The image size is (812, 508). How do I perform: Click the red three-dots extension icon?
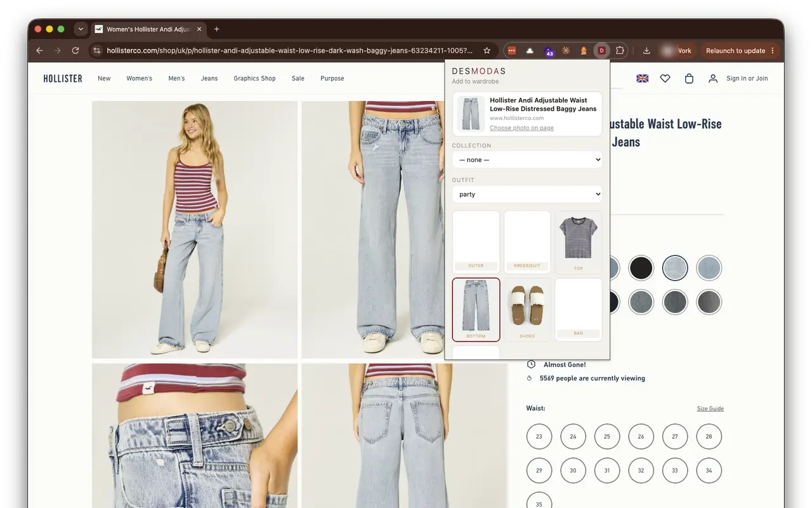coord(511,51)
